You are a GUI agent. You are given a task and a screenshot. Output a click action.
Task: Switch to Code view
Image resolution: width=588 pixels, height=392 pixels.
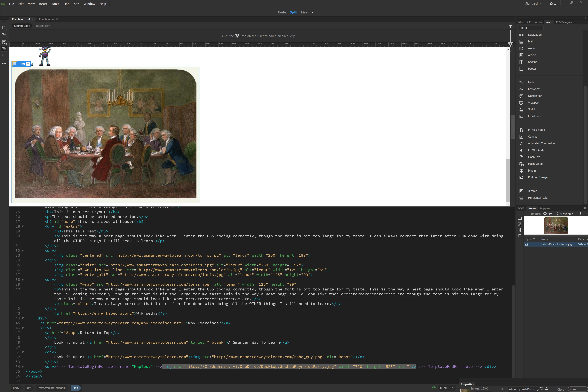(282, 12)
